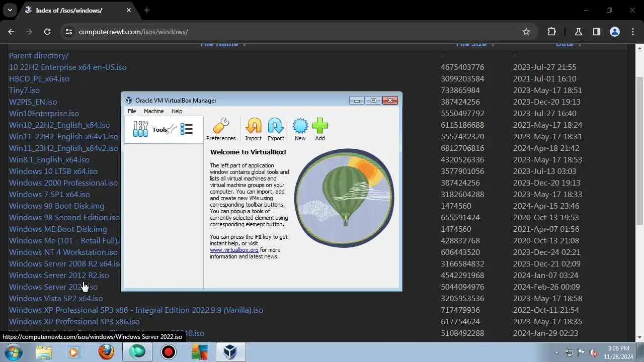Download HBCD_PE_x64.iso
The width and height of the screenshot is (644, 362).
click(39, 79)
